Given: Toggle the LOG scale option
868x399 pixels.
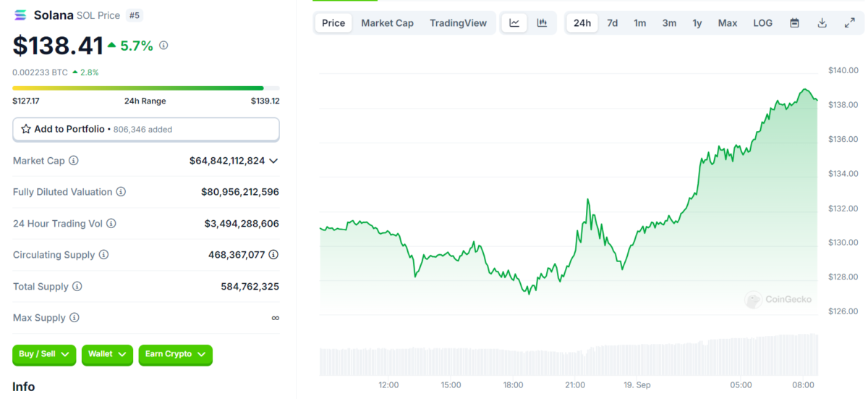Looking at the screenshot, I should pyautogui.click(x=762, y=23).
